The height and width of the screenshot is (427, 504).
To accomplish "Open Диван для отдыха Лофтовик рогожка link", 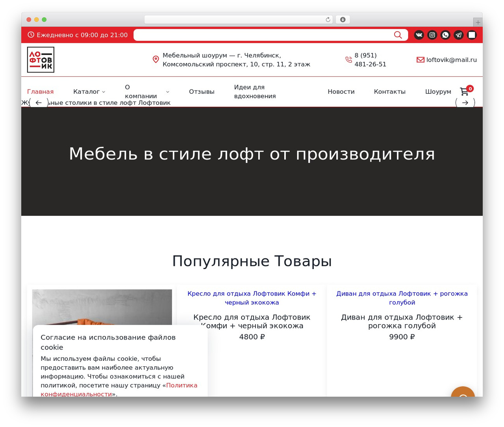I will 402,298.
